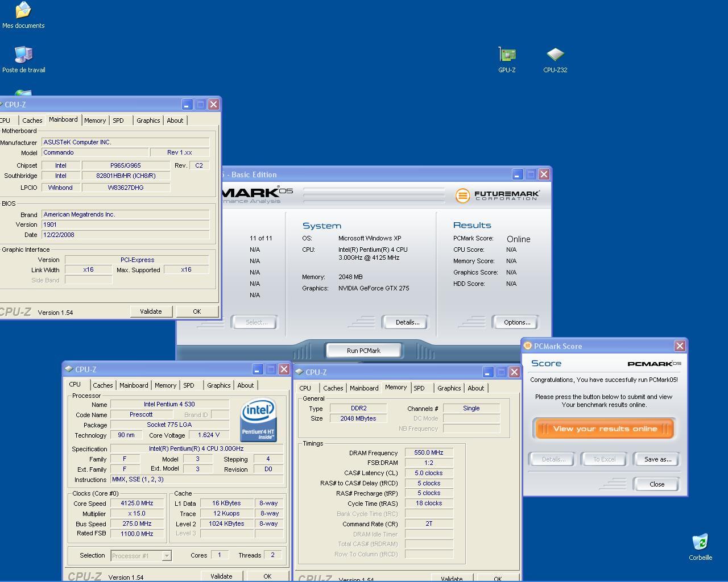The width and height of the screenshot is (728, 582).
Task: Click the memory Size 2048 MBytes value
Action: [x=358, y=419]
